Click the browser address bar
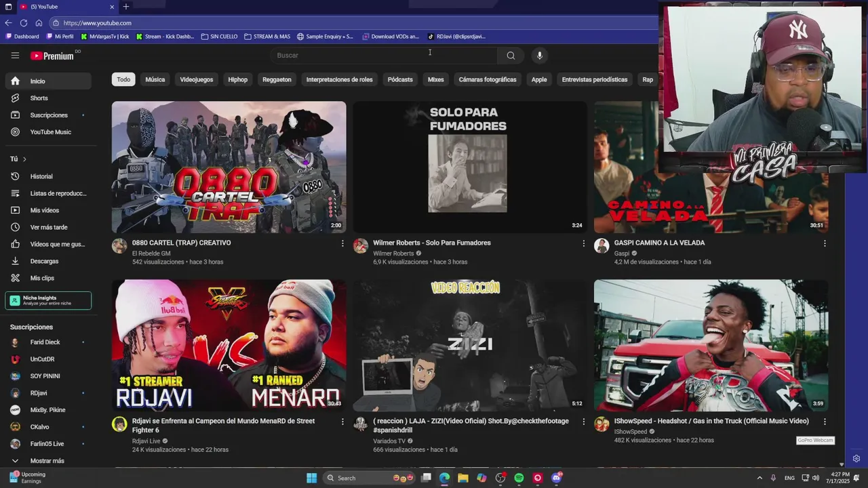868x488 pixels. [x=353, y=23]
